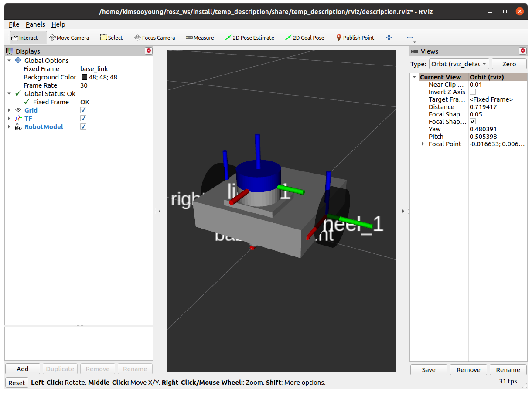Viewport: 532px width, 393px height.
Task: Click the Reset button
Action: 17,383
